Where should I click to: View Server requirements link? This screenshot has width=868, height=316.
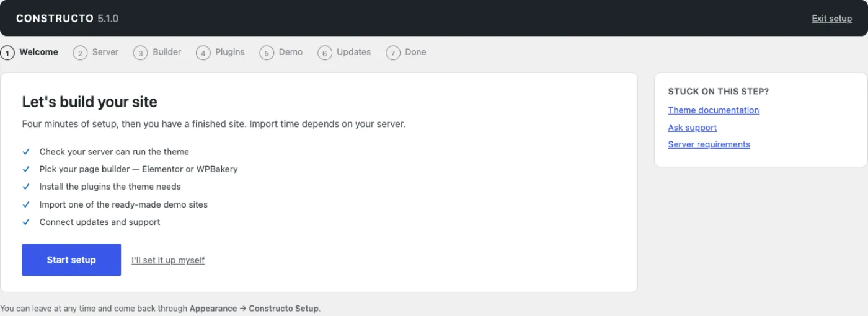(709, 144)
